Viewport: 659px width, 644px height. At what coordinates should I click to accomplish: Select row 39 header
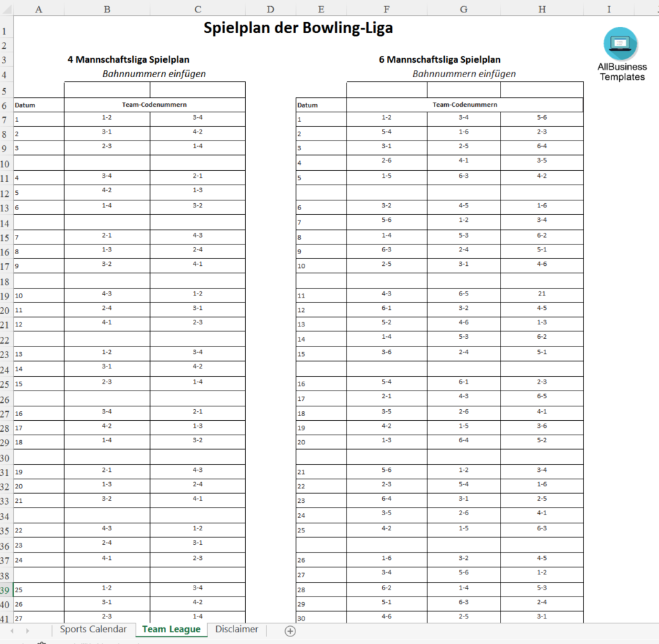coord(6,590)
